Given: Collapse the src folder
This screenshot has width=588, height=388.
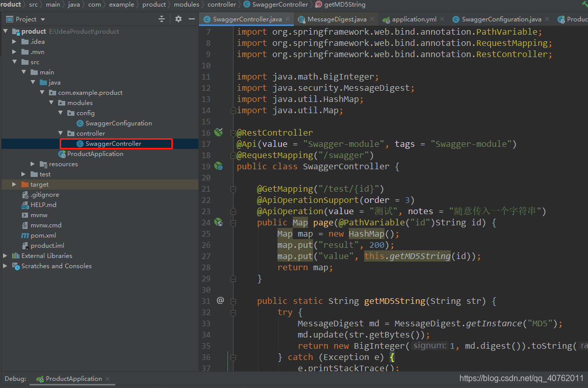Looking at the screenshot, I should [x=14, y=62].
